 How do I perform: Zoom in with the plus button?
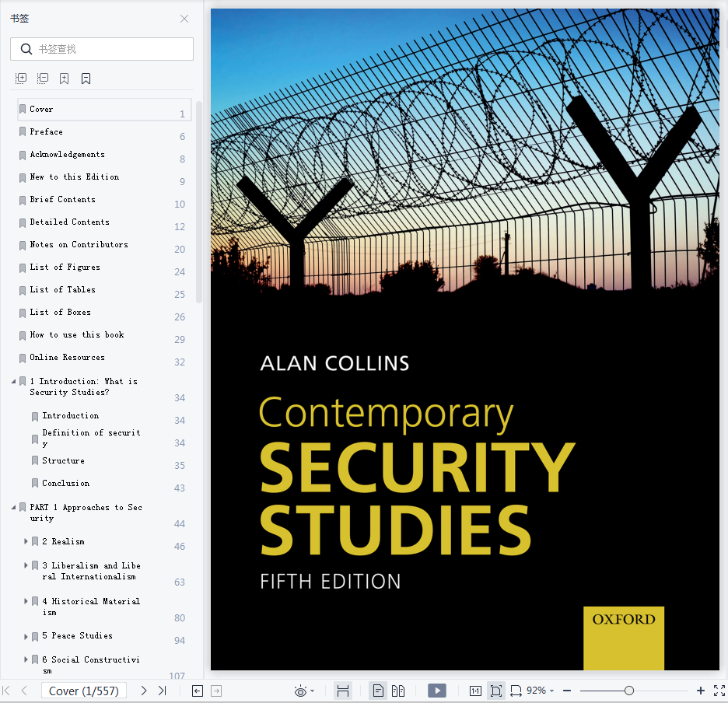pyautogui.click(x=701, y=691)
